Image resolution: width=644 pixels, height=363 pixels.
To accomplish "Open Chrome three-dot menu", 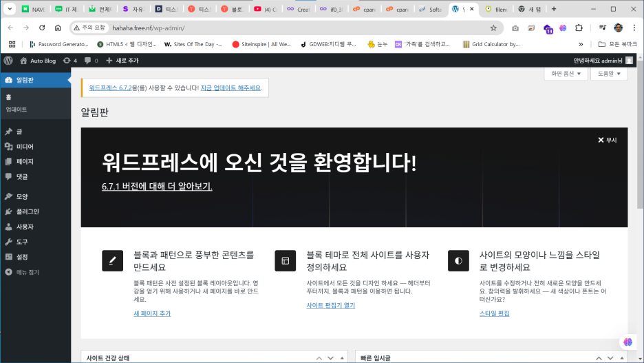I will click(x=634, y=28).
